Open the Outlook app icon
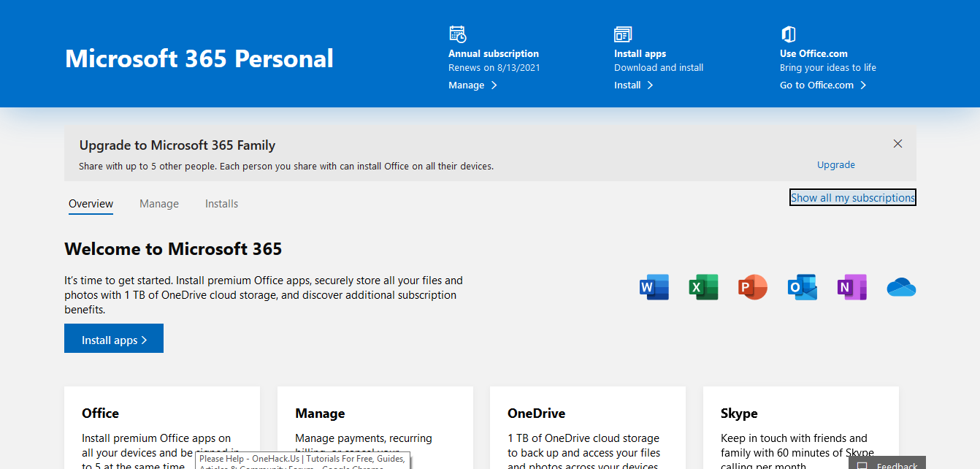This screenshot has width=980, height=469. click(x=803, y=287)
